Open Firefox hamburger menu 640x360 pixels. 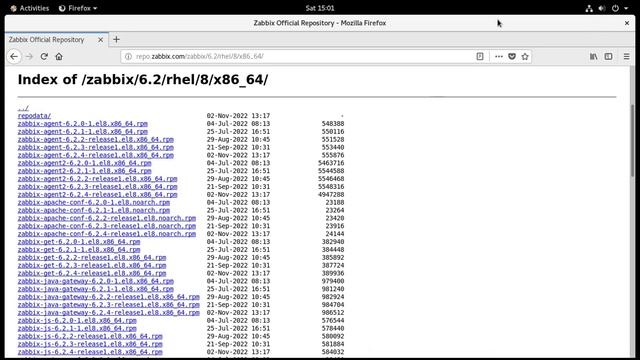(x=627, y=56)
